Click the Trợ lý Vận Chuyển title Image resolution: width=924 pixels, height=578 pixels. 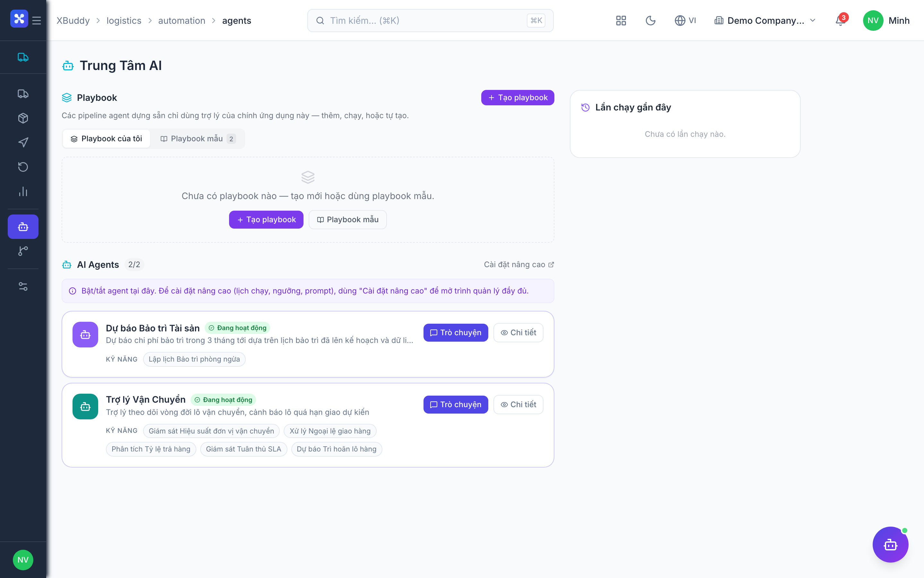pos(145,399)
